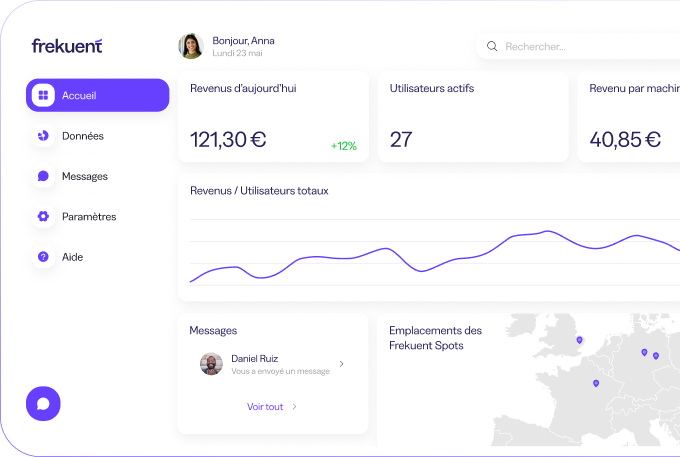
Task: Select map pin in France
Action: 596,383
